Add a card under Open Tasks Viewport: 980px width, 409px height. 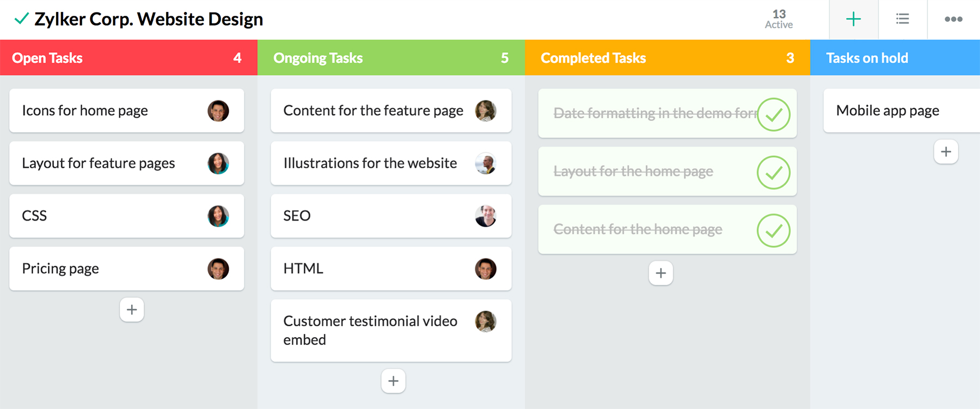coord(132,310)
